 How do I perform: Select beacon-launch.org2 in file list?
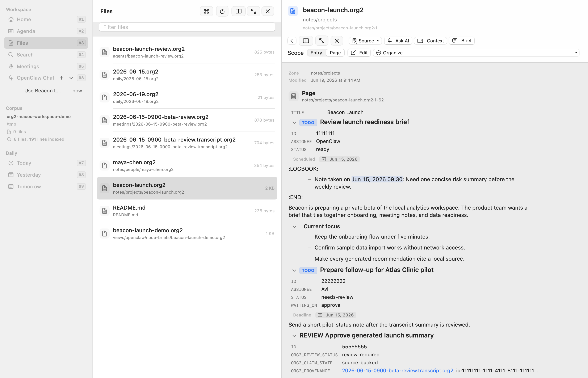187,188
